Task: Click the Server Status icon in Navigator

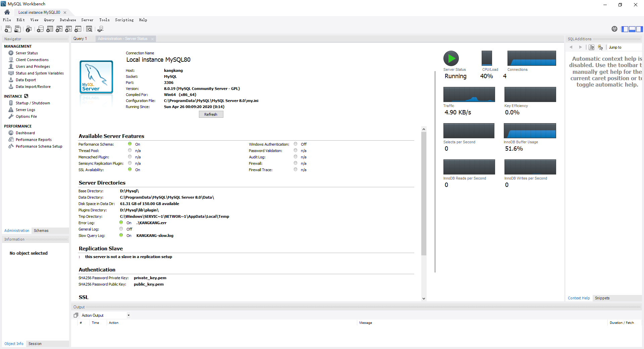Action: pyautogui.click(x=11, y=53)
